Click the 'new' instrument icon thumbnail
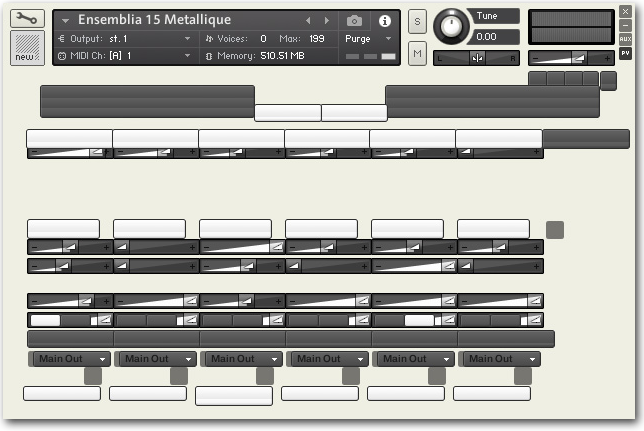This screenshot has width=644, height=431. (x=27, y=48)
